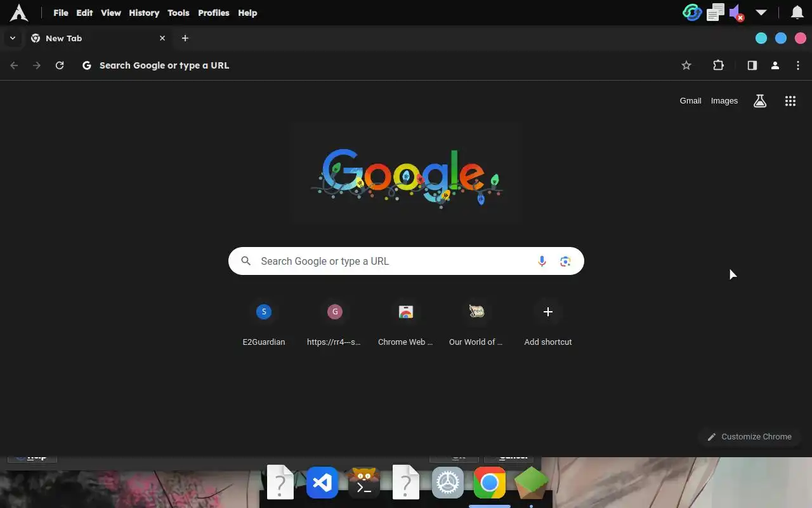
Task: Open the View menu
Action: point(111,13)
